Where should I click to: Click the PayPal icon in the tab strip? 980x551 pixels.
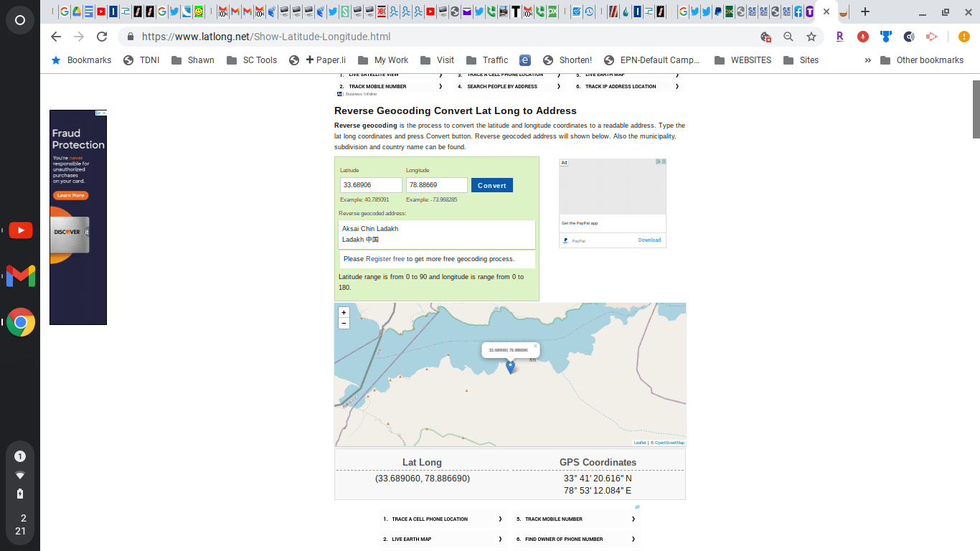tap(718, 11)
